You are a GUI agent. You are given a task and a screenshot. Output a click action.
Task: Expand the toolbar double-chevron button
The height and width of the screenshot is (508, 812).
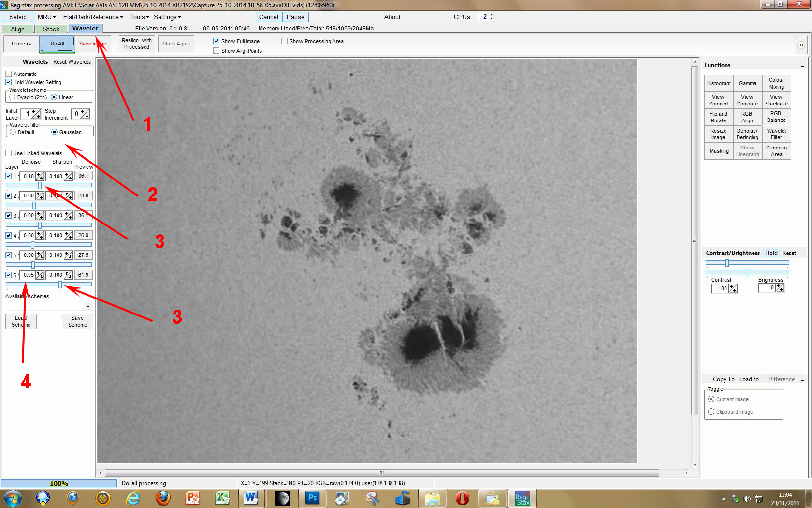[x=801, y=45]
